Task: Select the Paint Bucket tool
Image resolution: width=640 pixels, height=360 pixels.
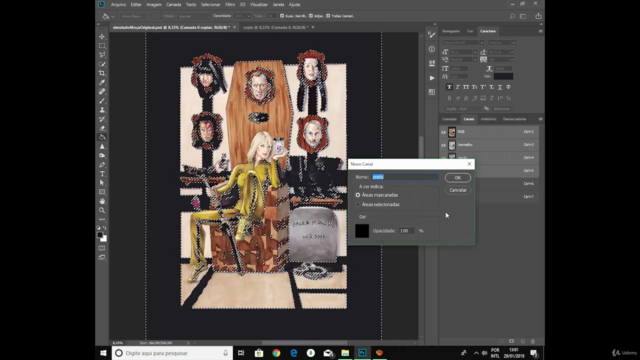Action: tap(102, 137)
